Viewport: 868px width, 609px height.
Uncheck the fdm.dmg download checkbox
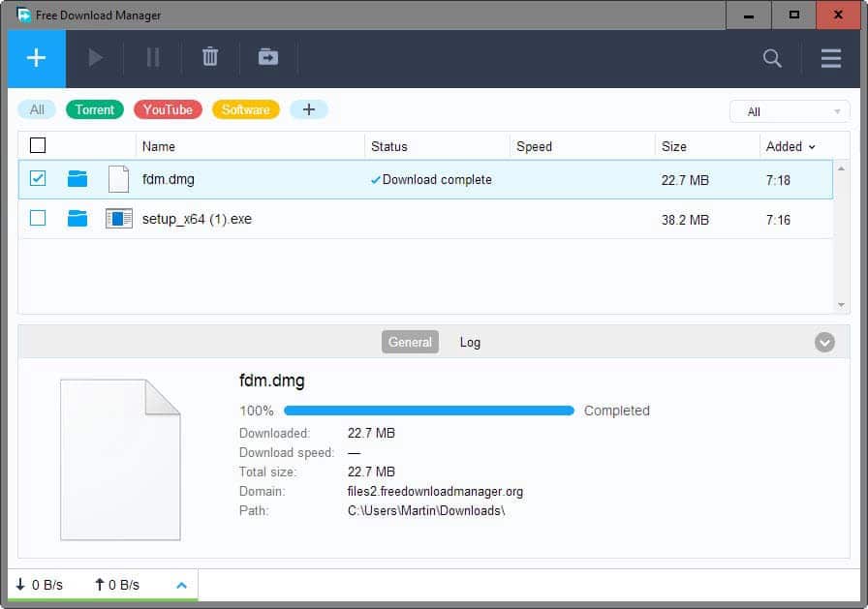pos(38,178)
